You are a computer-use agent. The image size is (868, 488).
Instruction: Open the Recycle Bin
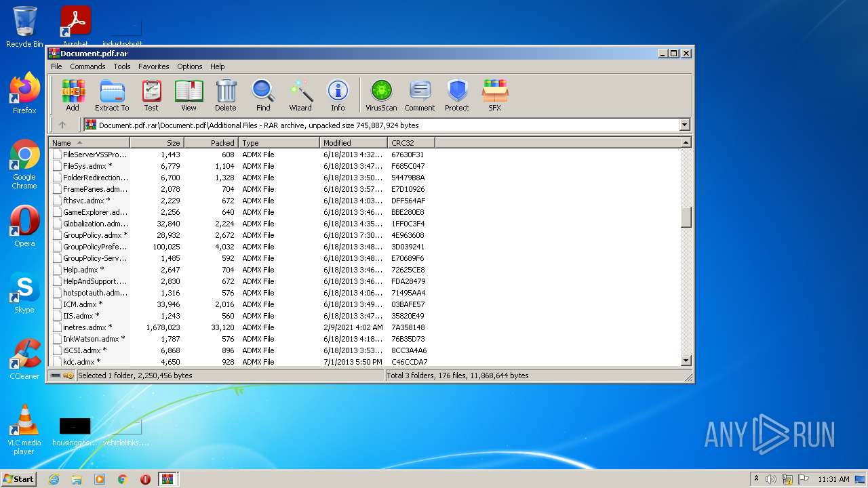pyautogui.click(x=24, y=27)
